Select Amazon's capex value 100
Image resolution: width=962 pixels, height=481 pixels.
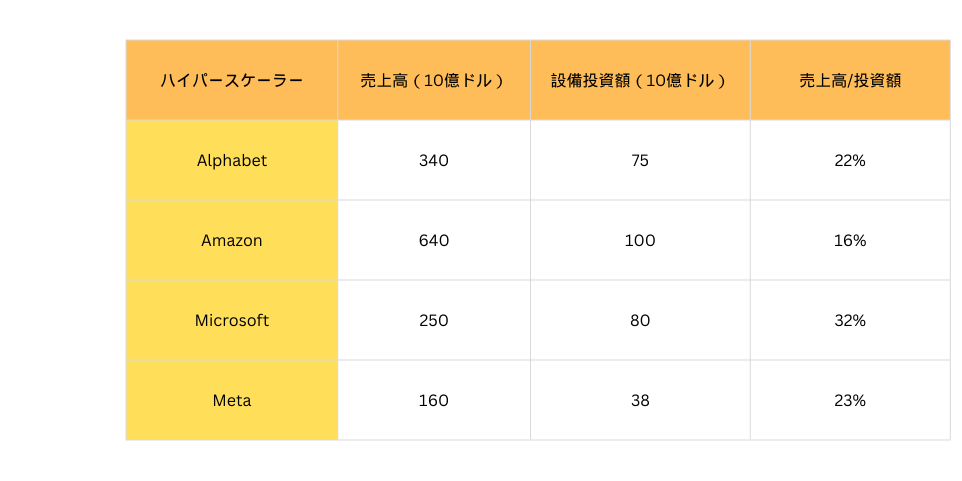[x=640, y=240]
